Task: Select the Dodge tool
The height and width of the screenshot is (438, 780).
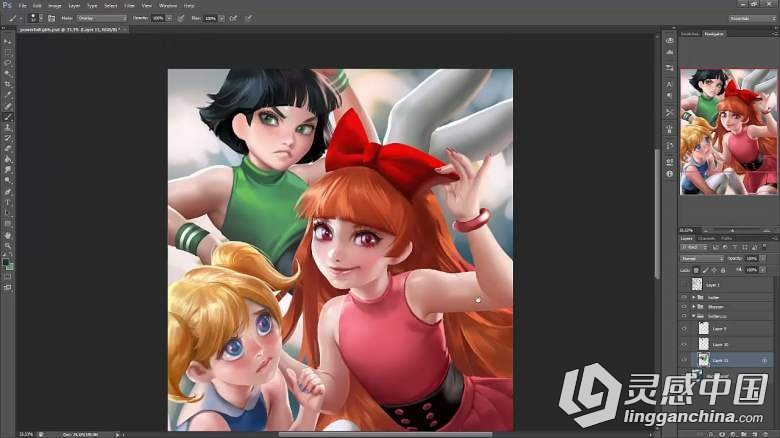Action: pos(7,181)
